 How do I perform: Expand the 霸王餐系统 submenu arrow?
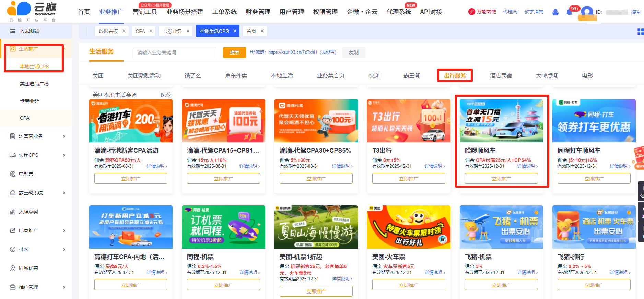point(64,193)
